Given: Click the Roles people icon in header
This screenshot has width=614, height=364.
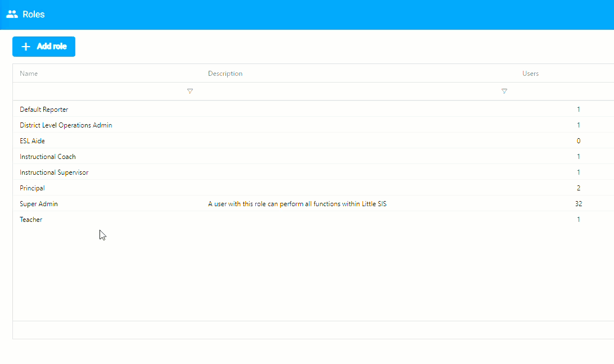Looking at the screenshot, I should pyautogui.click(x=12, y=15).
